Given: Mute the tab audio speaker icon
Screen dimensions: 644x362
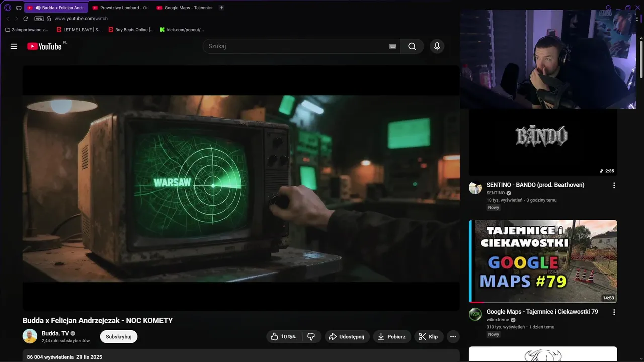Looking at the screenshot, I should pyautogui.click(x=38, y=8).
